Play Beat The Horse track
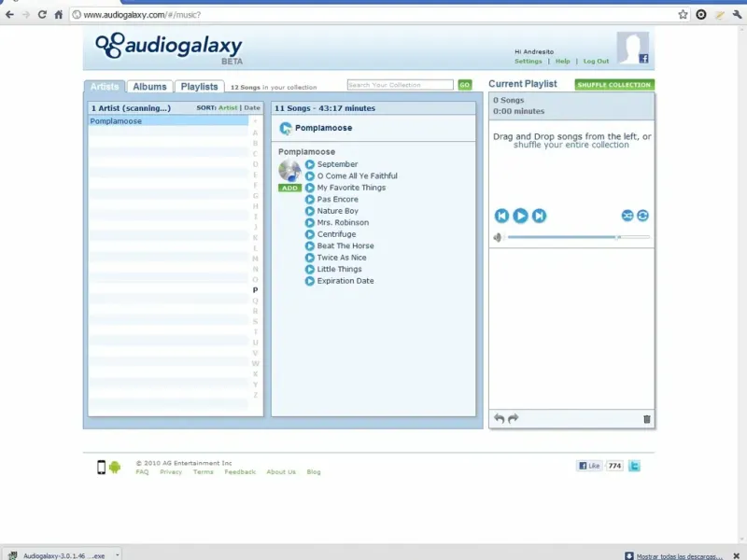The width and height of the screenshot is (747, 560). [310, 246]
